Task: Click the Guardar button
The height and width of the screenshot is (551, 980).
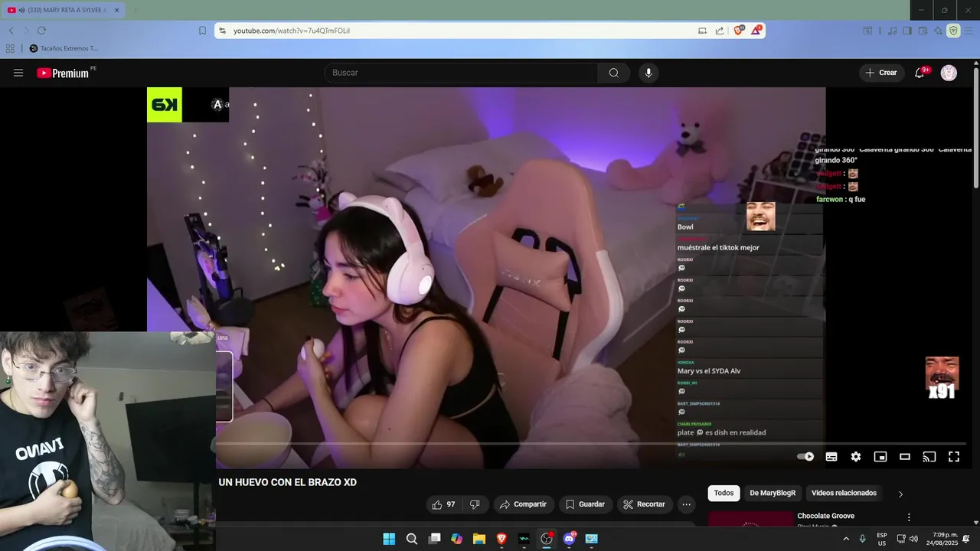Action: (586, 504)
